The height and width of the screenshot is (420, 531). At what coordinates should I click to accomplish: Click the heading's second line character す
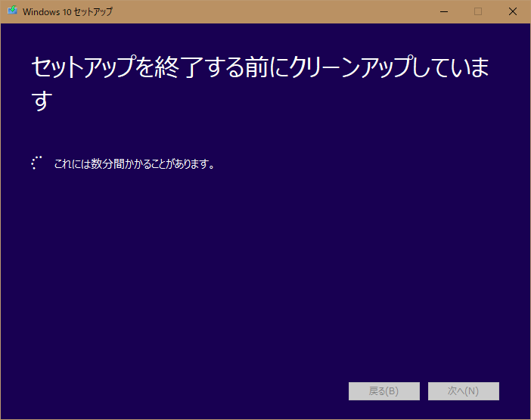(x=41, y=101)
